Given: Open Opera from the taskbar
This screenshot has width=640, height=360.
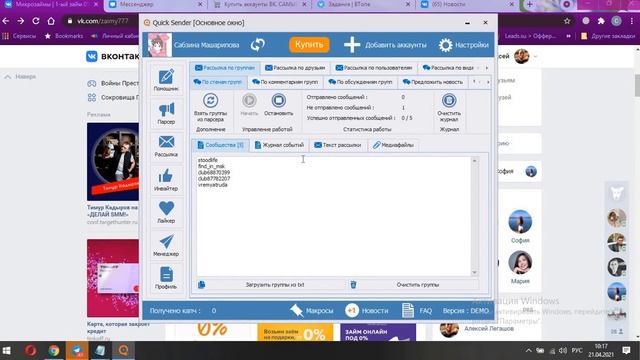Looking at the screenshot, I should (x=31, y=351).
